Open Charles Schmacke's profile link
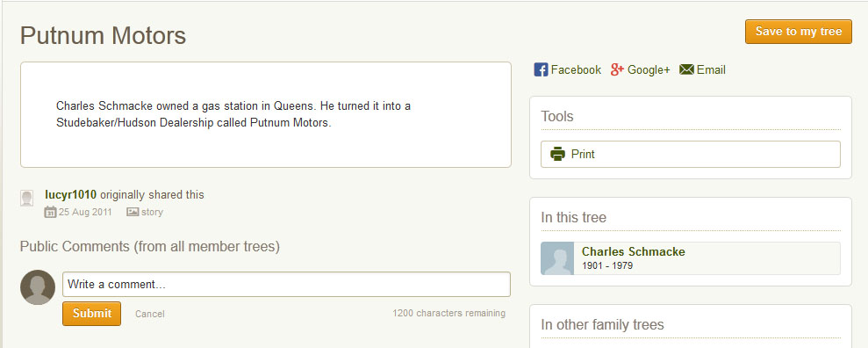The height and width of the screenshot is (348, 868). point(634,252)
